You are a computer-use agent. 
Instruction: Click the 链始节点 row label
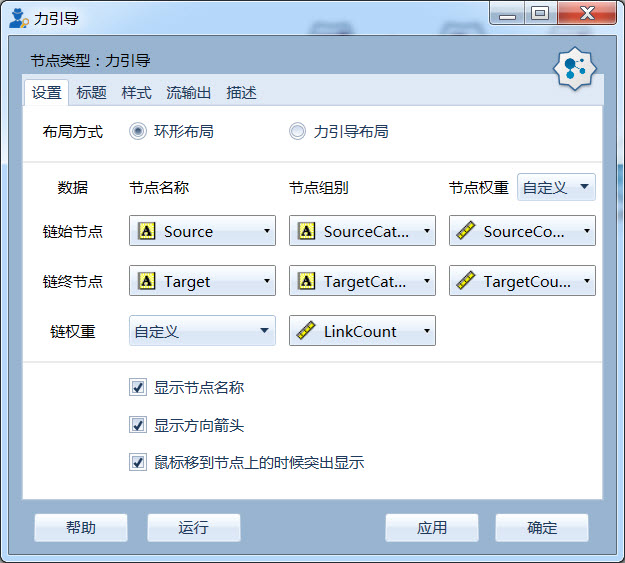tap(73, 231)
